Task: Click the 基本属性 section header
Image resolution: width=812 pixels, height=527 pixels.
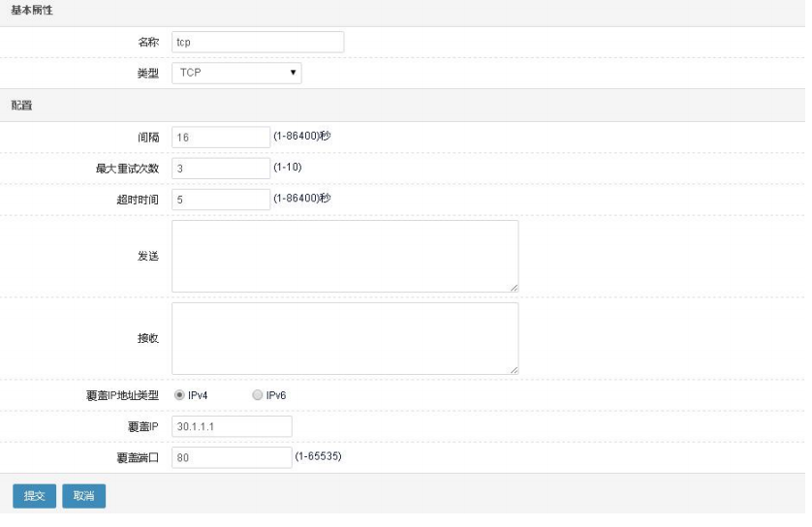Action: pyautogui.click(x=32, y=11)
